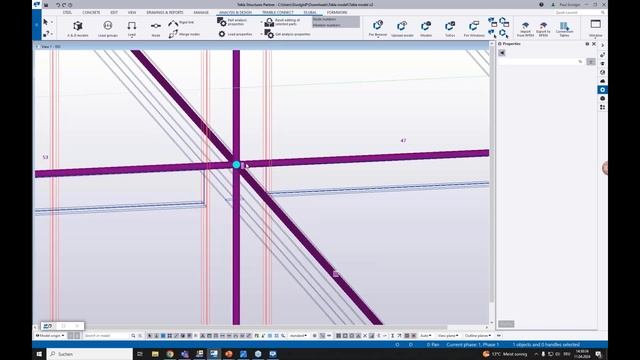Click Quick Launch search field

(580, 13)
